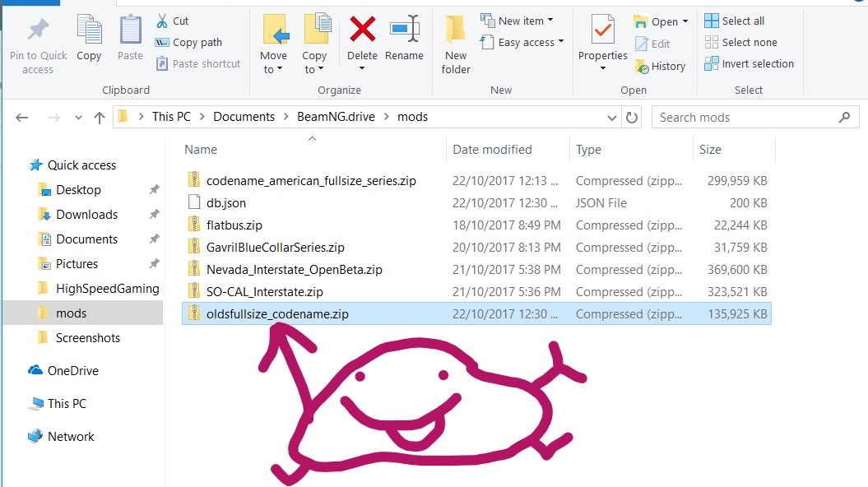This screenshot has height=487, width=868.
Task: Create a New folder
Action: [456, 45]
